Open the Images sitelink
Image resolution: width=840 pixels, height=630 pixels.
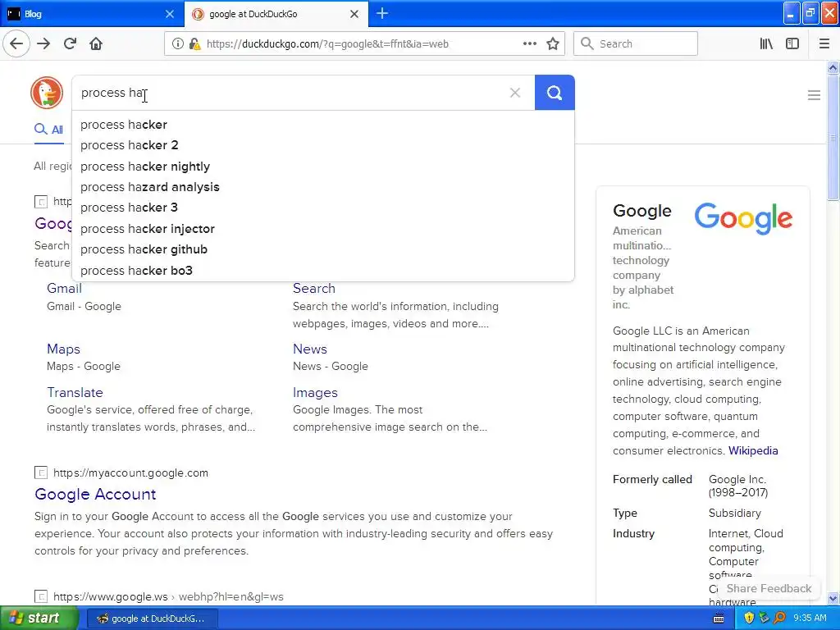click(x=315, y=393)
